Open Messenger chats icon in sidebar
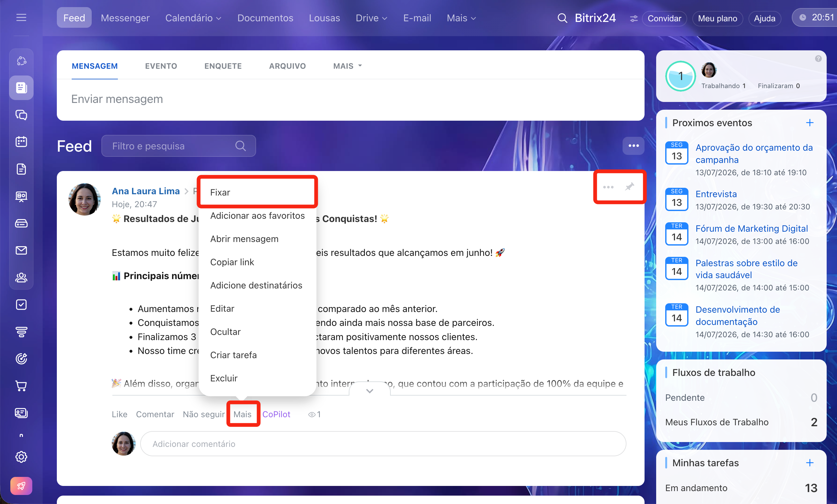Screen dimensions: 837x504 pos(21,115)
